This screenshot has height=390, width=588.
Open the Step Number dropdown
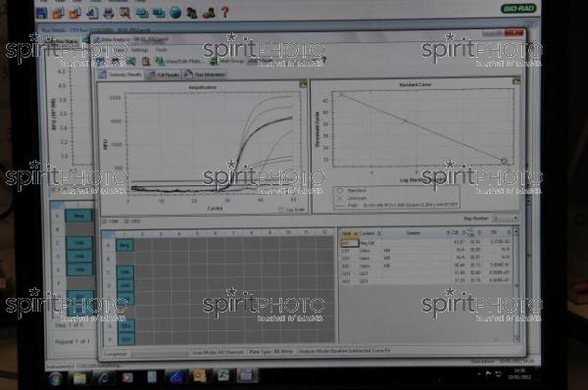click(x=505, y=219)
